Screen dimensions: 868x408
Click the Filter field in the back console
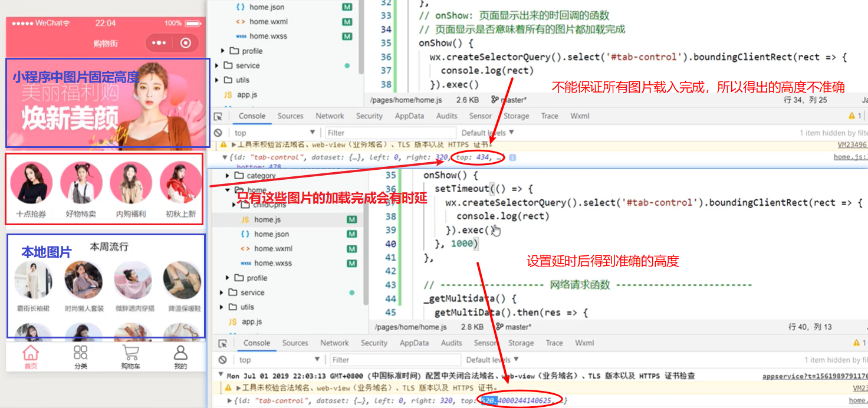(390, 133)
